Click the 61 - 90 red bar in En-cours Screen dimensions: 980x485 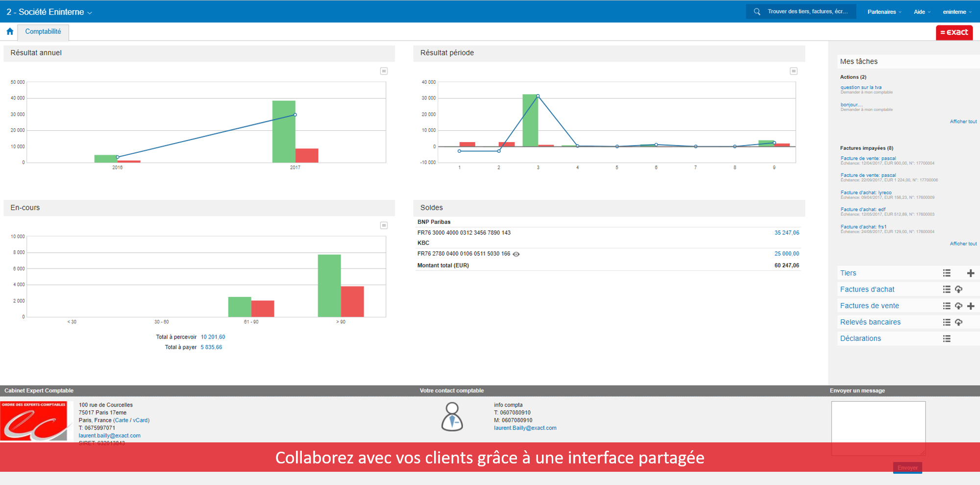263,309
